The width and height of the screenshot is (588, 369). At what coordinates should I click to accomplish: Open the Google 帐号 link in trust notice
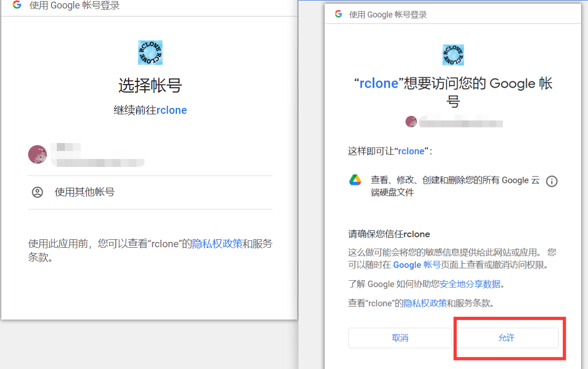tap(416, 265)
